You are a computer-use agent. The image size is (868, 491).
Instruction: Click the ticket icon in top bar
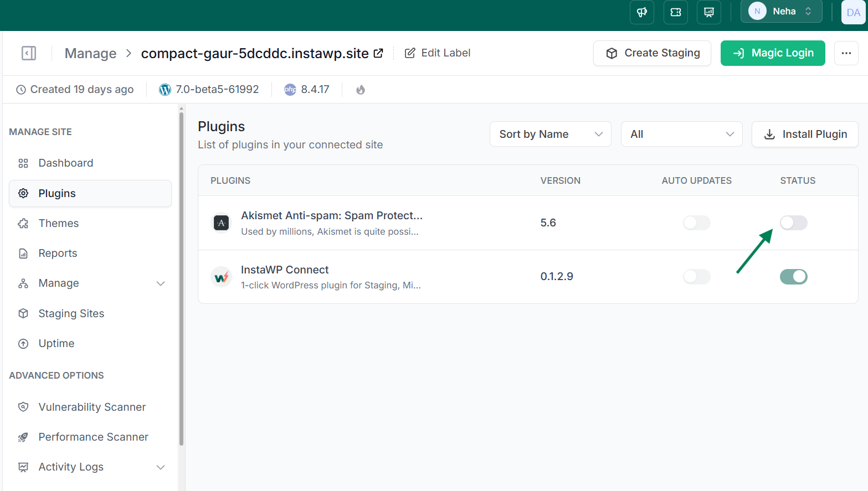675,12
